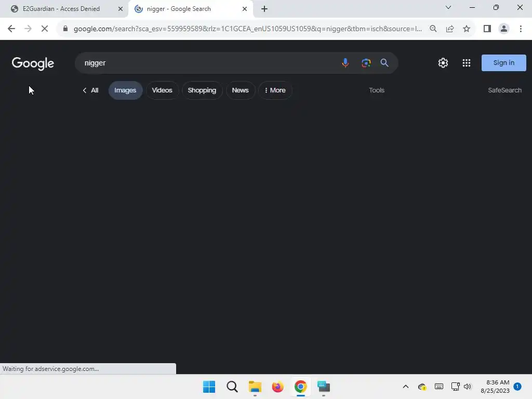Expand the tab search dropdown

tap(448, 7)
